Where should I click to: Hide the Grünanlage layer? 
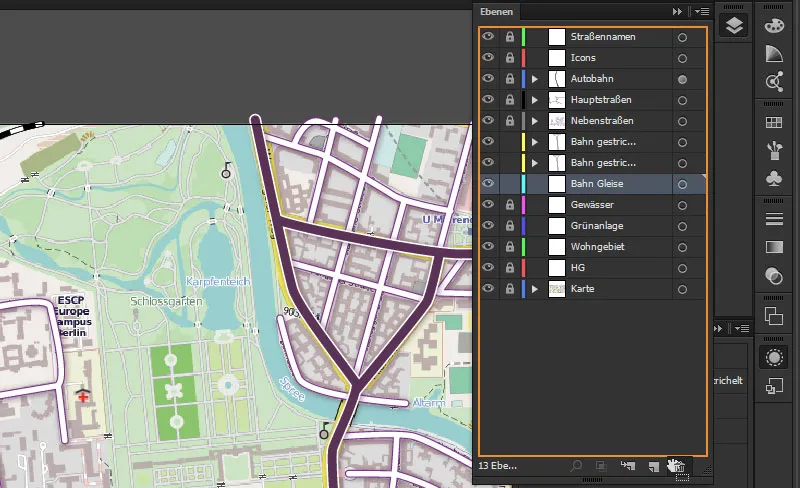coord(488,225)
